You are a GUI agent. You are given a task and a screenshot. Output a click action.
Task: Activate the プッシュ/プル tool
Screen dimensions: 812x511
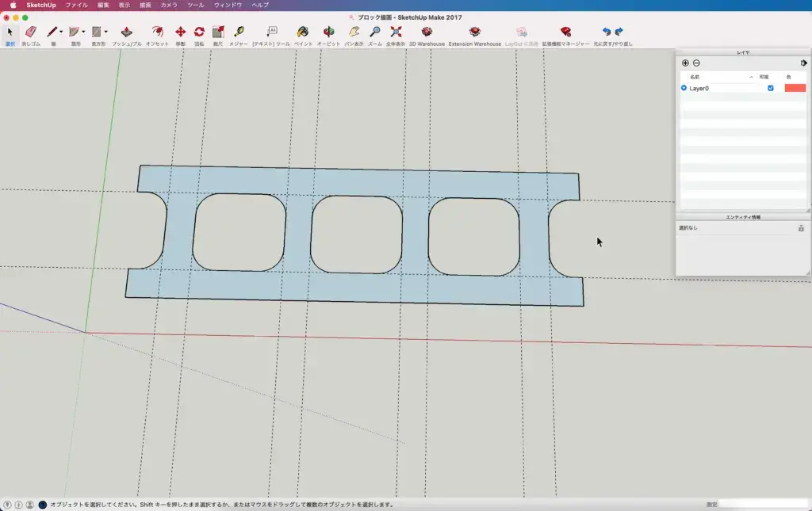[x=126, y=32]
